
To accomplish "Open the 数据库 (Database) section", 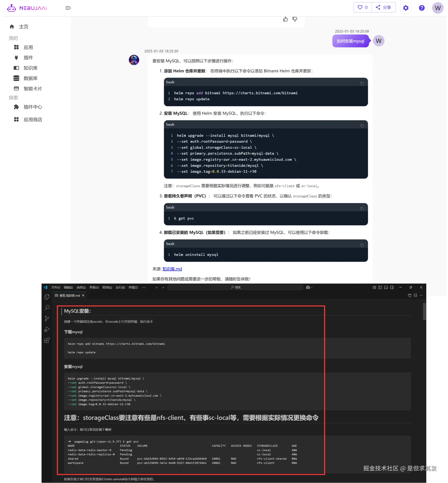I will 30,78.
